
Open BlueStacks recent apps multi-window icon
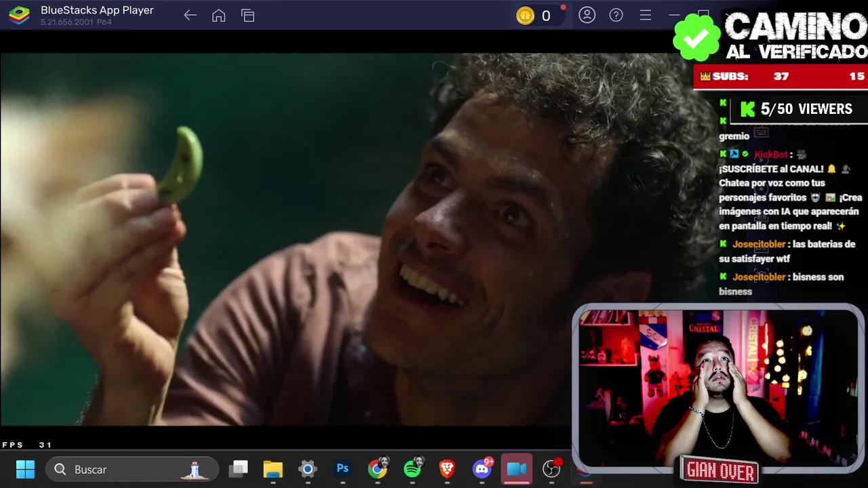point(248,15)
